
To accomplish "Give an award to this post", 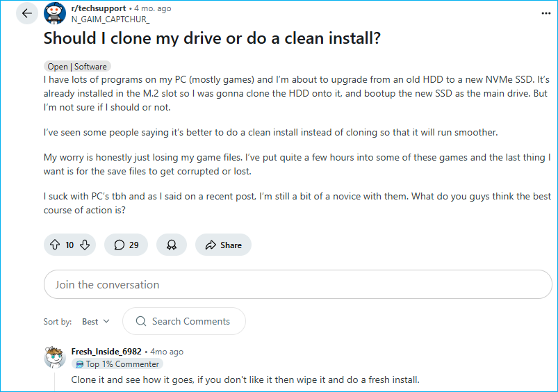I will click(x=171, y=245).
